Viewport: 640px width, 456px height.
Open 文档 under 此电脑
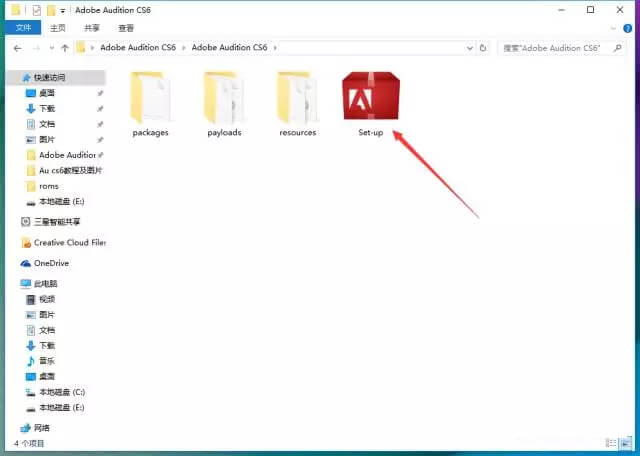click(x=47, y=330)
